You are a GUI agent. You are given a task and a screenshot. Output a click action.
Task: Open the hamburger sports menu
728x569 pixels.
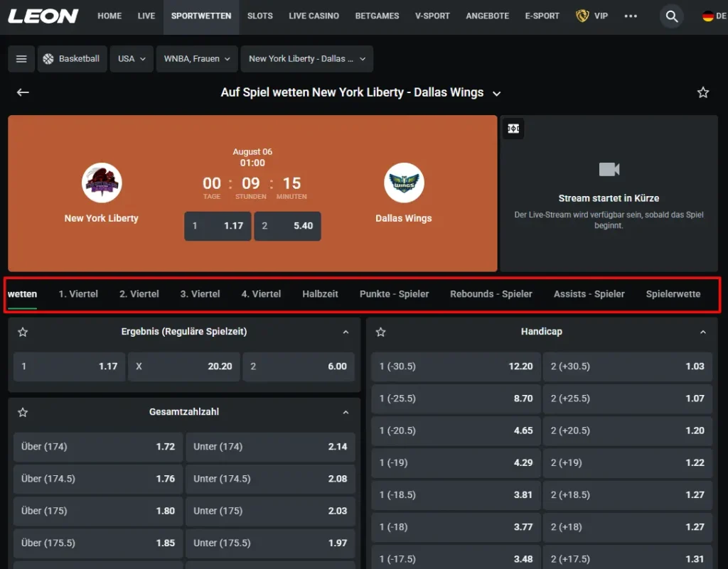pyautogui.click(x=21, y=59)
